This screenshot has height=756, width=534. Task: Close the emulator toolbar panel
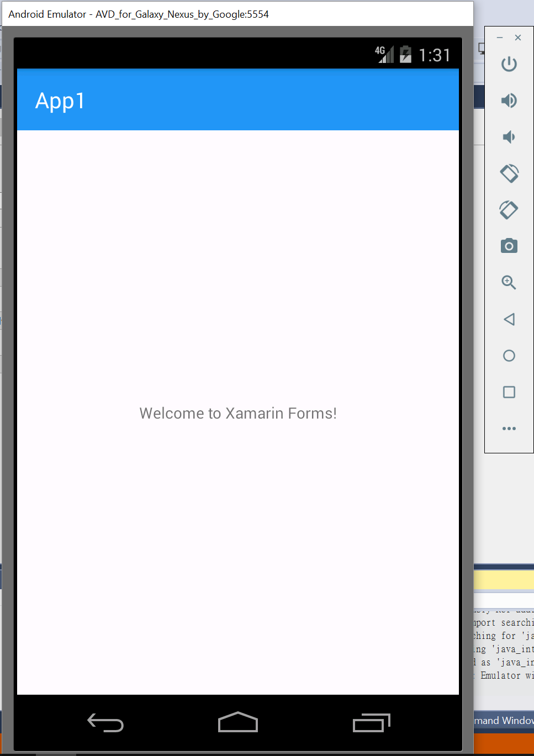518,38
